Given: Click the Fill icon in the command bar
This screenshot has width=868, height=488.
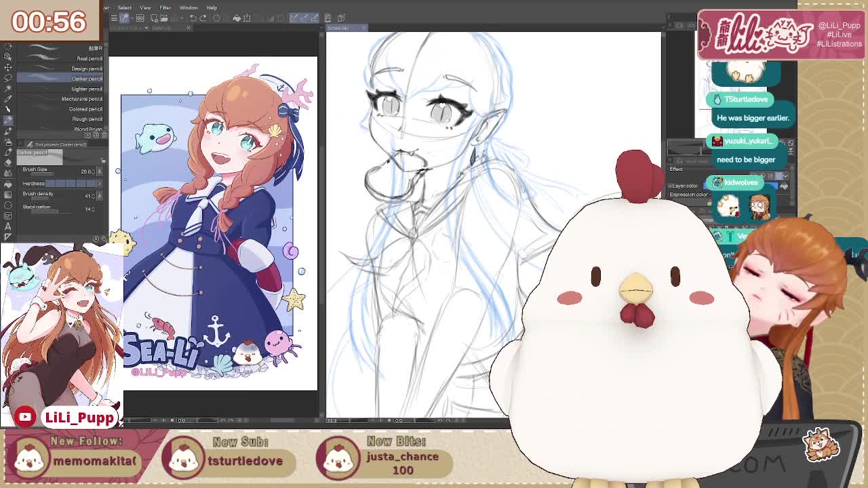Looking at the screenshot, I should (237, 18).
